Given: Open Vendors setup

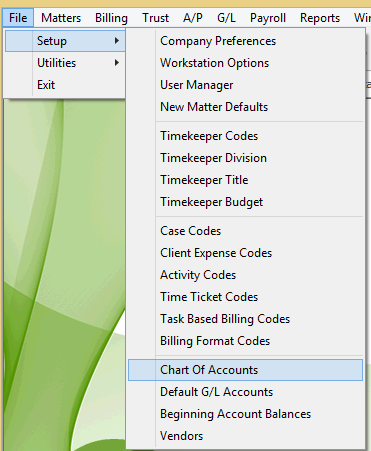Looking at the screenshot, I should (245, 436).
